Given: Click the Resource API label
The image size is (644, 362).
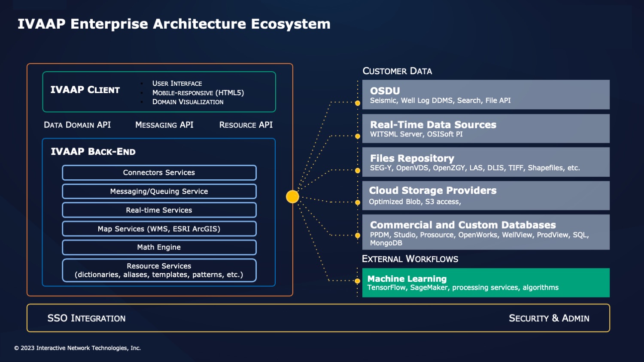Looking at the screenshot, I should tap(246, 125).
